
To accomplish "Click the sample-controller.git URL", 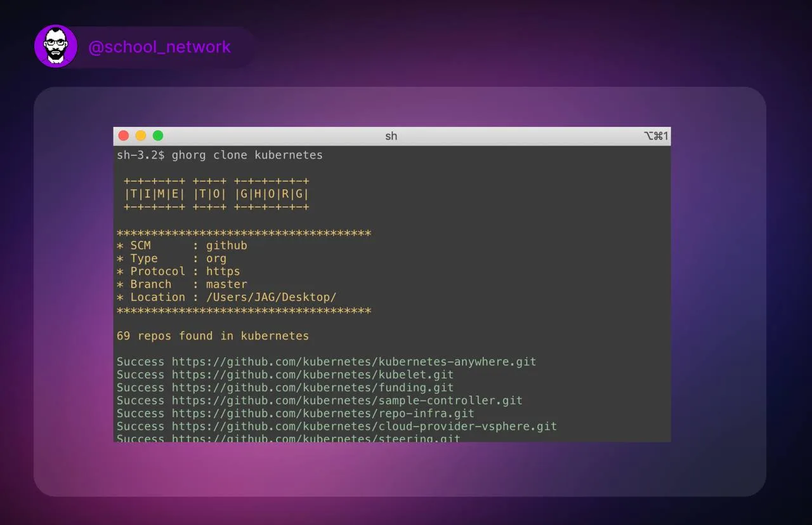I will [347, 401].
